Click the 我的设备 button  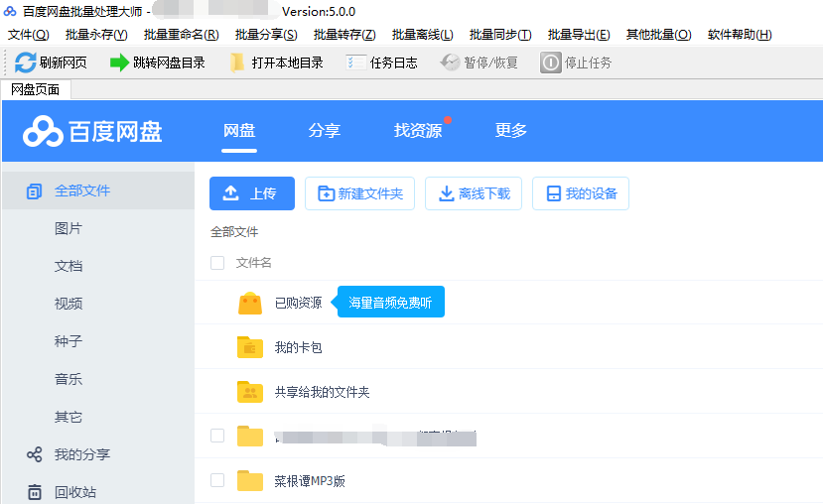581,193
